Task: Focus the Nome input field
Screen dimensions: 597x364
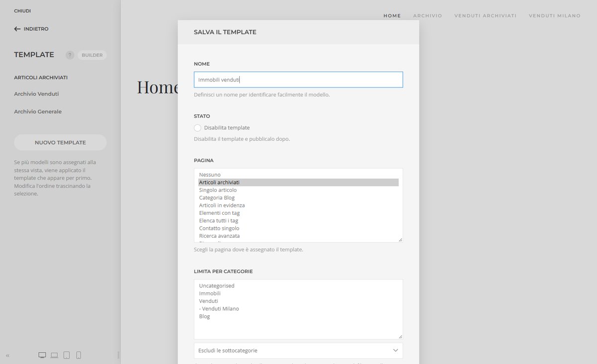Action: click(298, 80)
